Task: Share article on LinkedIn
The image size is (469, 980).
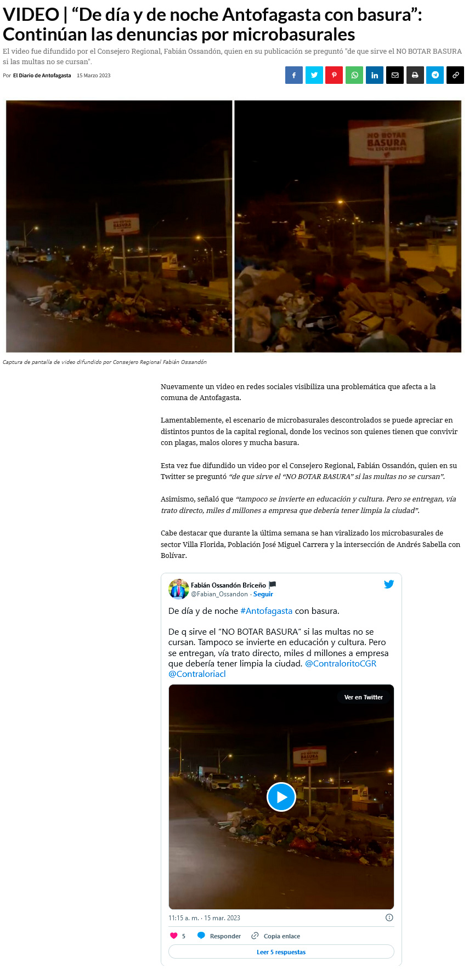Action: (375, 75)
